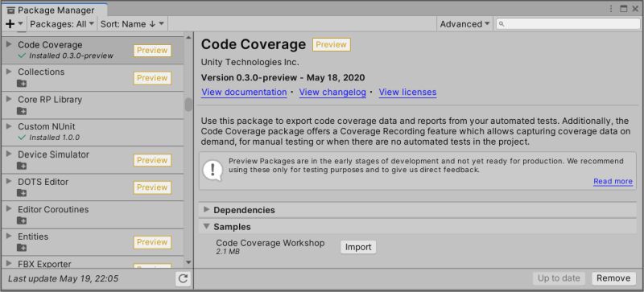Click the Preview tag on Collections row
Image resolution: width=644 pixels, height=292 pixels.
[x=152, y=78]
